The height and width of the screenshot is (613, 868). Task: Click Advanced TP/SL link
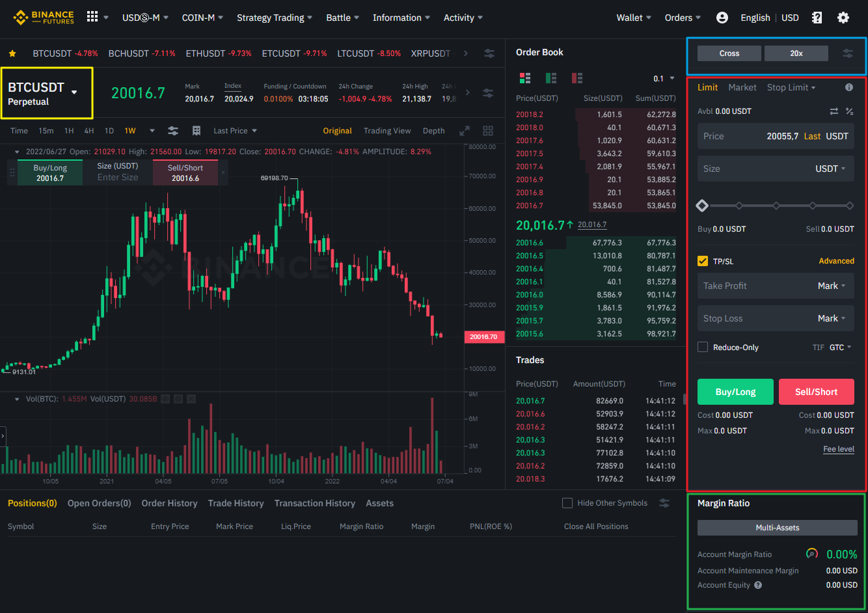point(836,261)
